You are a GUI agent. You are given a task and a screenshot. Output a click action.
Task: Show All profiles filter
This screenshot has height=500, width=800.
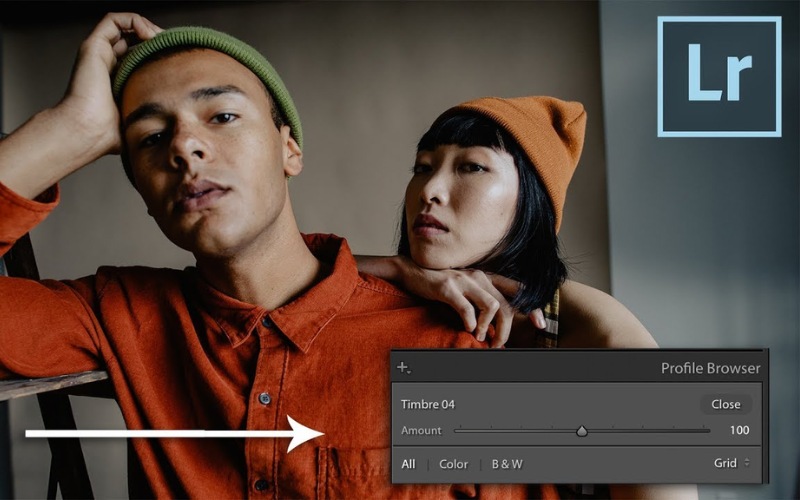click(408, 464)
